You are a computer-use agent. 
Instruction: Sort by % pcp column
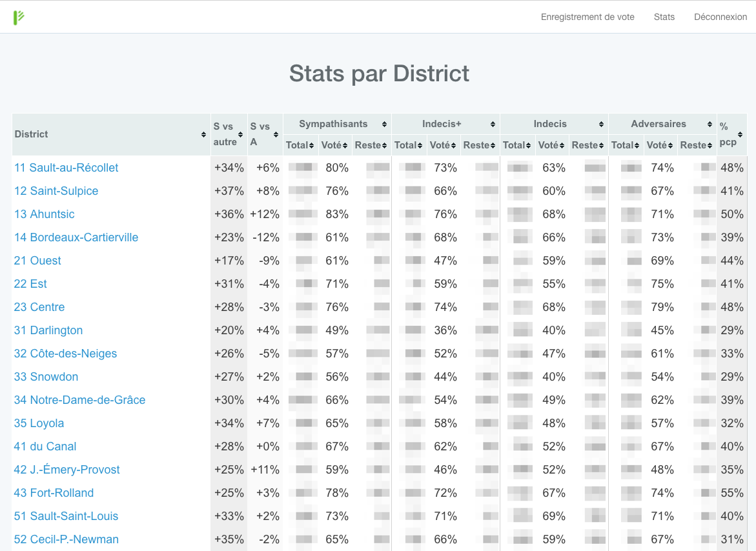(x=732, y=134)
